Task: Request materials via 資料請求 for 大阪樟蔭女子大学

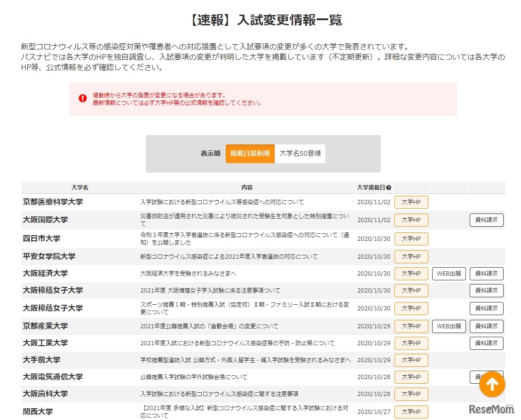Action: [x=486, y=290]
